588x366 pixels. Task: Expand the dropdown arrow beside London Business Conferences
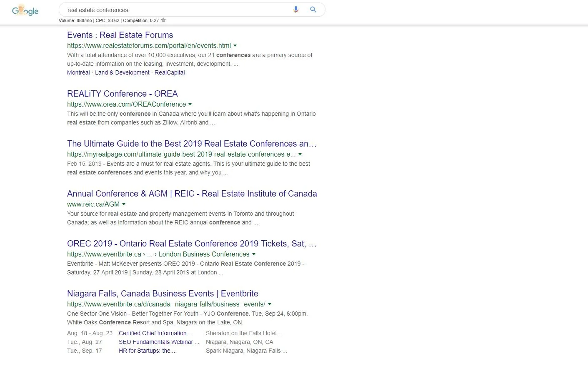click(254, 254)
